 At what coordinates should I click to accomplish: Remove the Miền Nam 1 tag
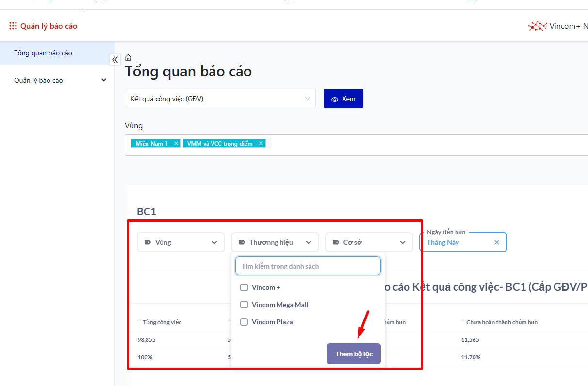pos(176,143)
